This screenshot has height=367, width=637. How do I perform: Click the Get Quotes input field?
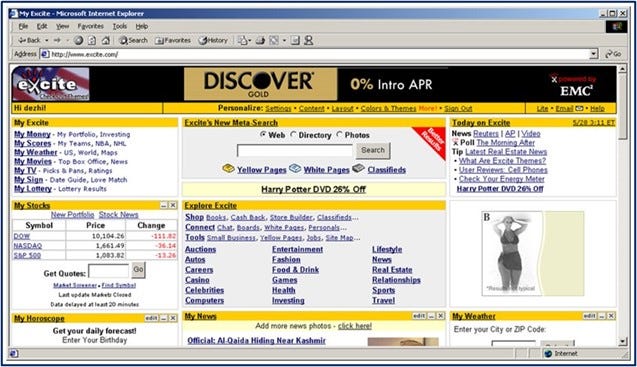coord(108,271)
